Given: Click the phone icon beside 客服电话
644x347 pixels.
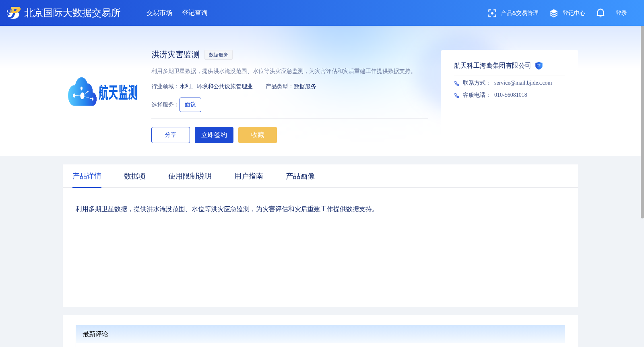Looking at the screenshot, I should point(457,96).
